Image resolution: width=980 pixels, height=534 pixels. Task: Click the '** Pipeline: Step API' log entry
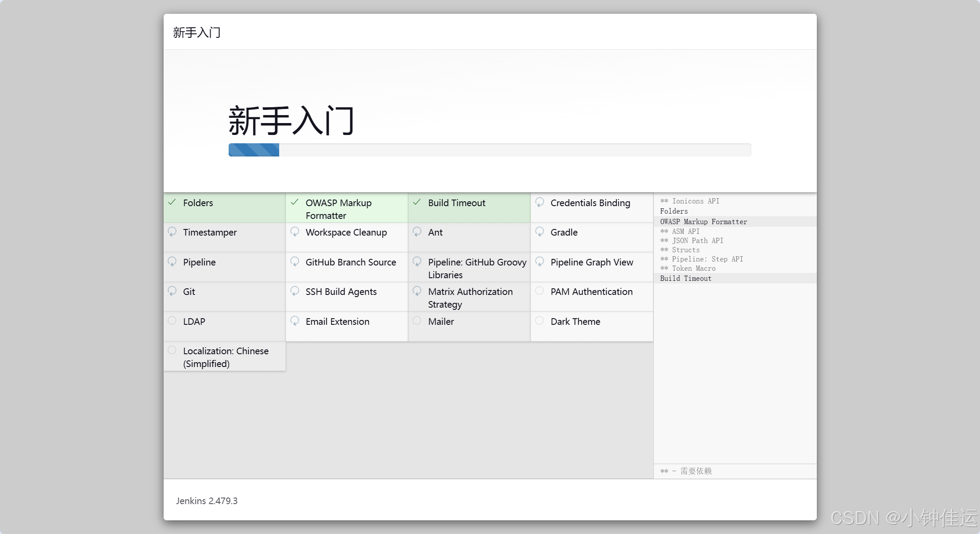(702, 259)
